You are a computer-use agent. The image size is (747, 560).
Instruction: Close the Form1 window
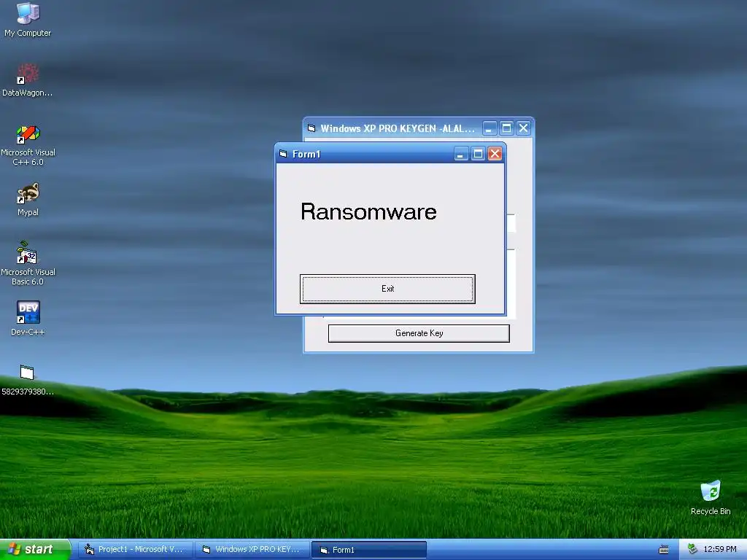495,154
